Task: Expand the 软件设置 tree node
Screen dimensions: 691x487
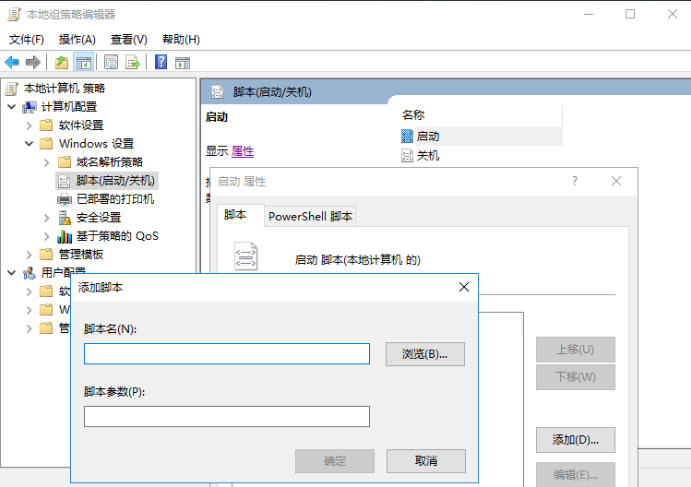Action: (29, 126)
